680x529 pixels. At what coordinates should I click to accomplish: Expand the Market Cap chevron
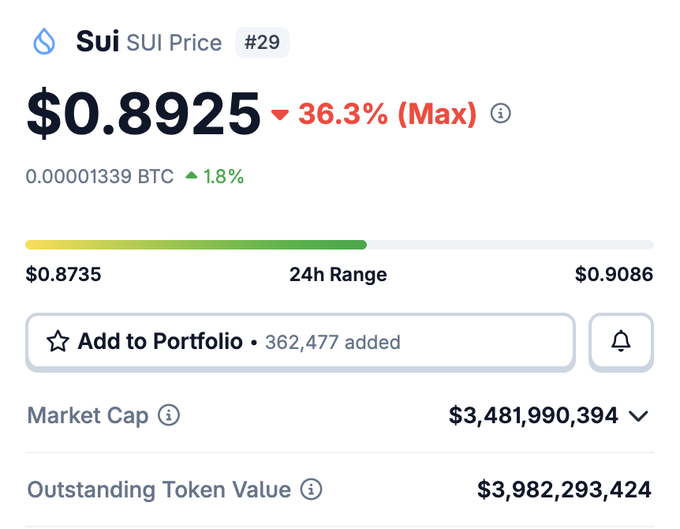pyautogui.click(x=639, y=416)
